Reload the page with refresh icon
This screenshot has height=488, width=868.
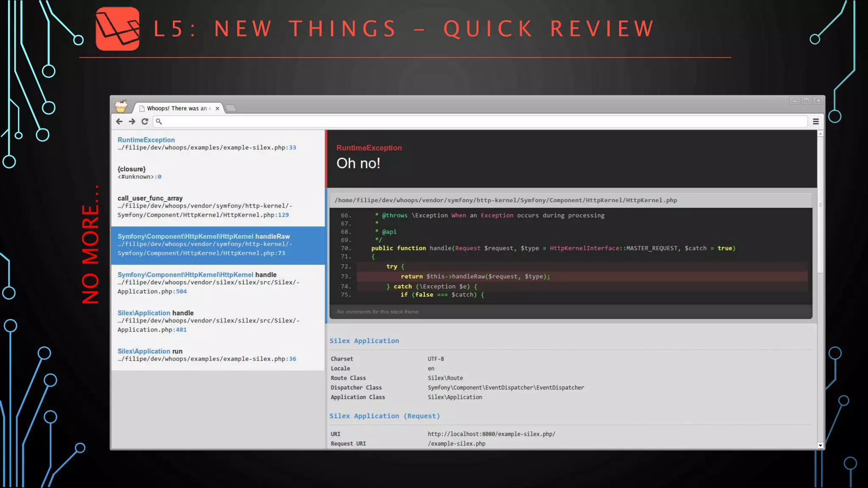point(145,122)
